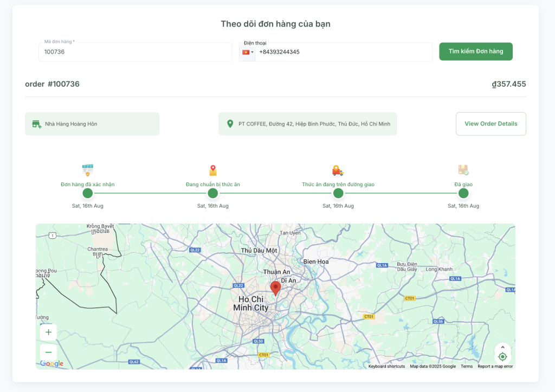The image size is (555, 392).
Task: Open the Vietnam flag country code dropdown
Action: click(248, 52)
